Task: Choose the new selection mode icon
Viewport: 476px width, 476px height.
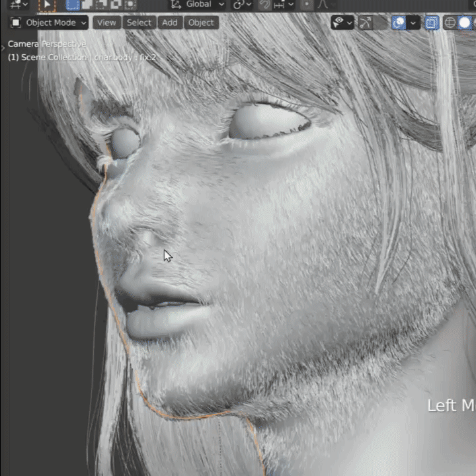Action: coord(73,5)
